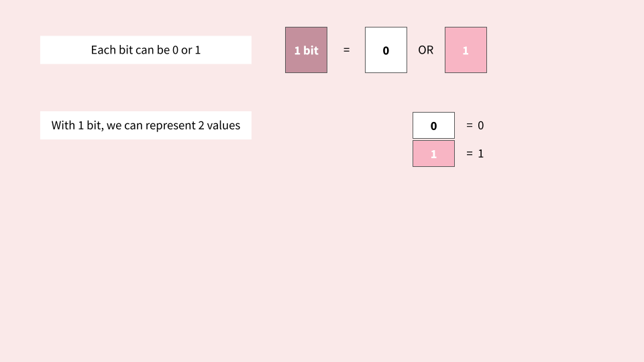Image resolution: width=644 pixels, height=362 pixels.
Task: Click "0 or 1" in the first caption
Action: pos(186,50)
